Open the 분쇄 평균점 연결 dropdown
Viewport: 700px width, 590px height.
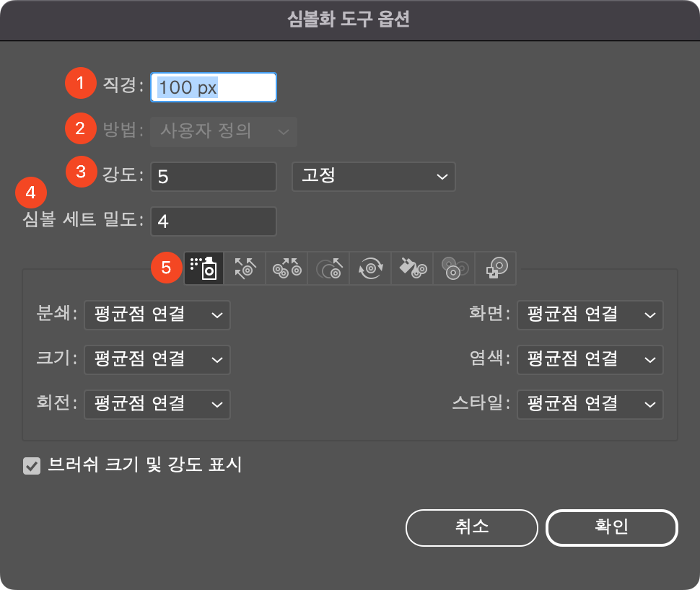pos(157,315)
